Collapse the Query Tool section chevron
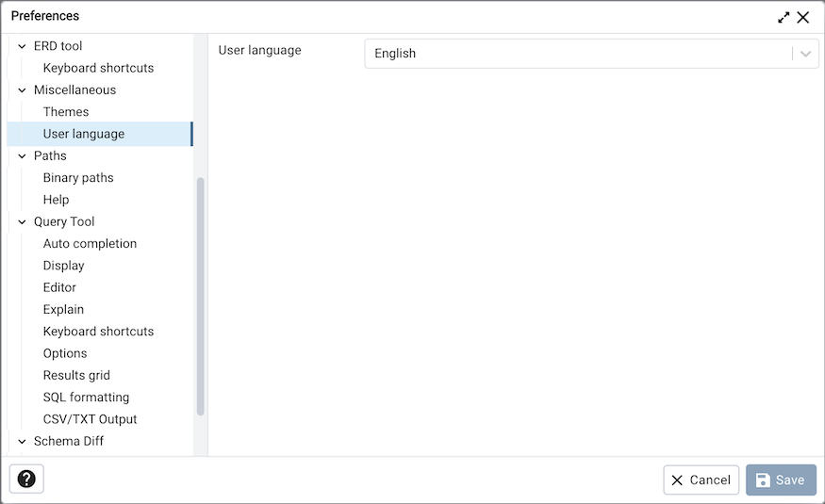 tap(22, 222)
